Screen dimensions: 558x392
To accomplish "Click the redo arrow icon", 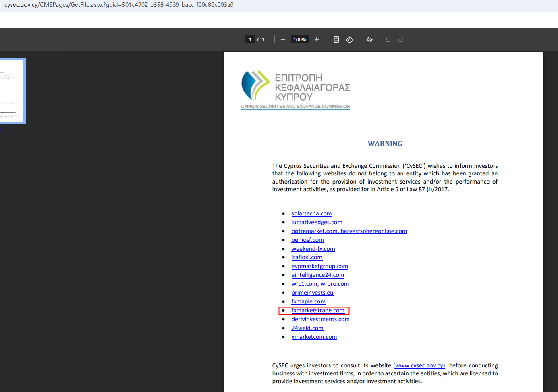I will [401, 39].
